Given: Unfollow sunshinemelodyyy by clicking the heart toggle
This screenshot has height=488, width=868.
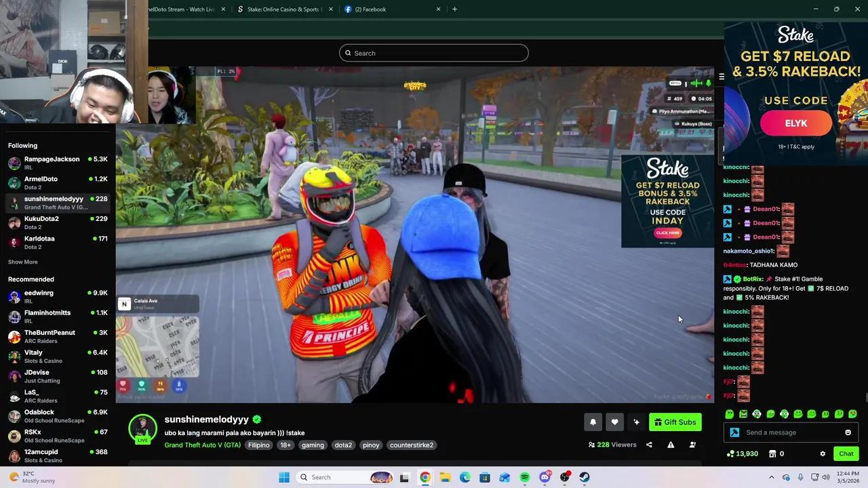Looking at the screenshot, I should [615, 422].
